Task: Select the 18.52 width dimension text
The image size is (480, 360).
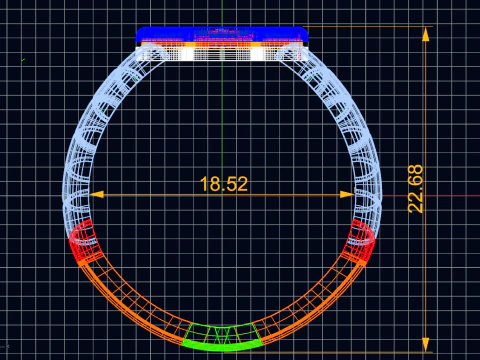Action: click(224, 184)
